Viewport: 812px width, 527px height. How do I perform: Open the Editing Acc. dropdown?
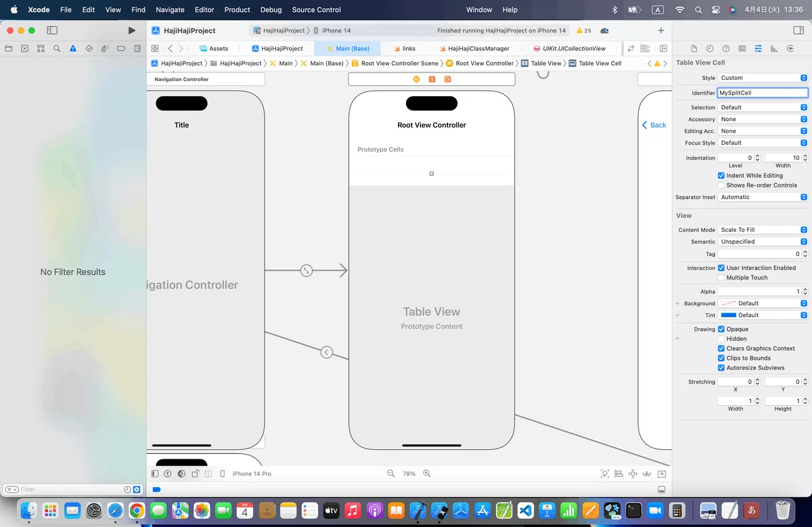tap(763, 131)
